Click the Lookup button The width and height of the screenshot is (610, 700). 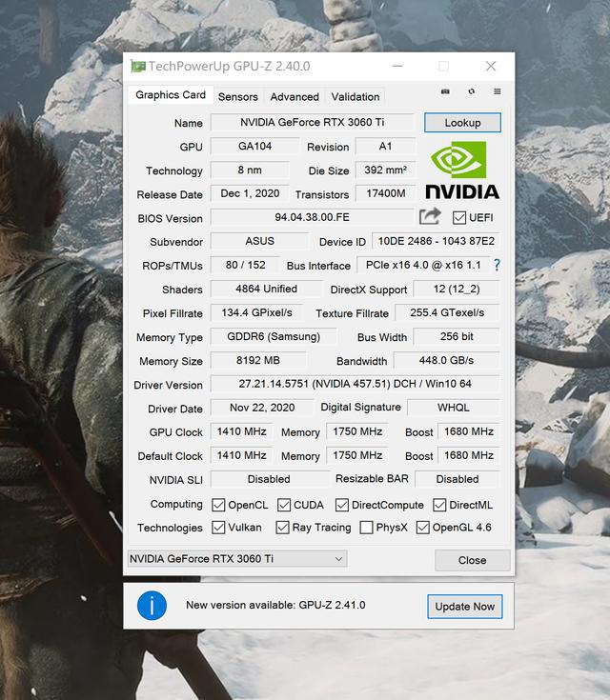pyautogui.click(x=462, y=123)
